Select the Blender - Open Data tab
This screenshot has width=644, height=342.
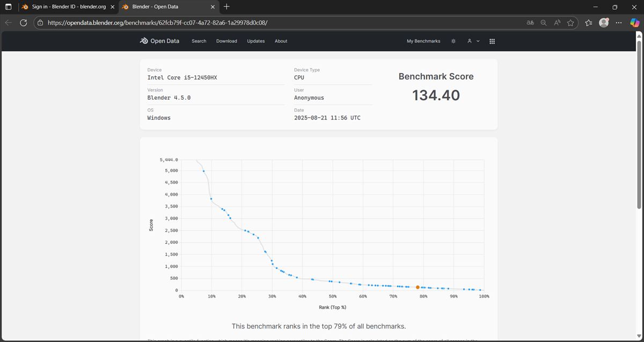click(x=168, y=7)
